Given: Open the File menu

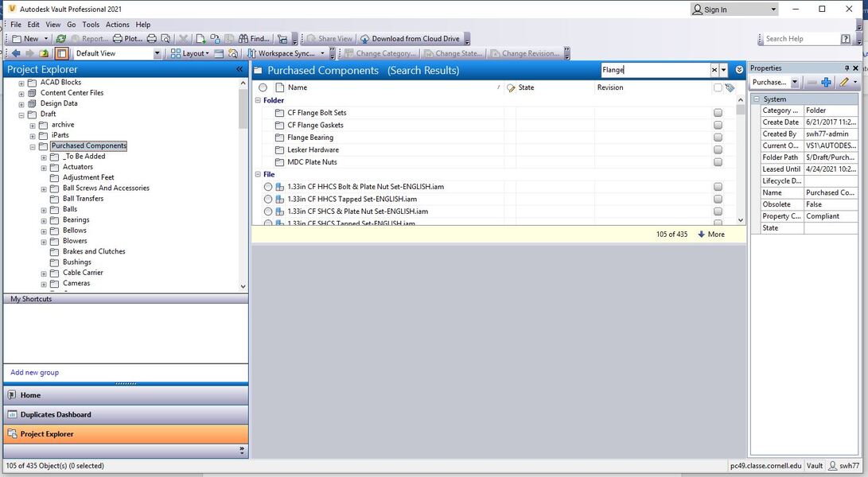Looking at the screenshot, I should (x=15, y=25).
